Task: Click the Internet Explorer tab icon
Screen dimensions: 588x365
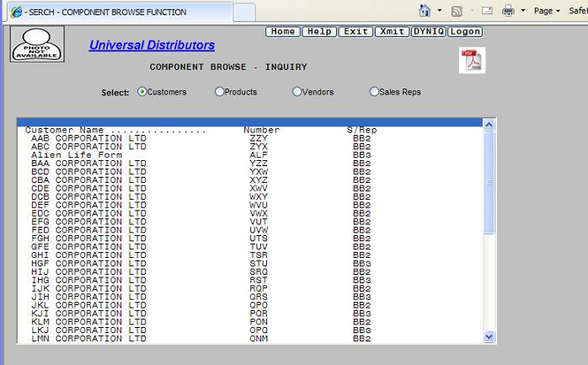Action: point(16,12)
